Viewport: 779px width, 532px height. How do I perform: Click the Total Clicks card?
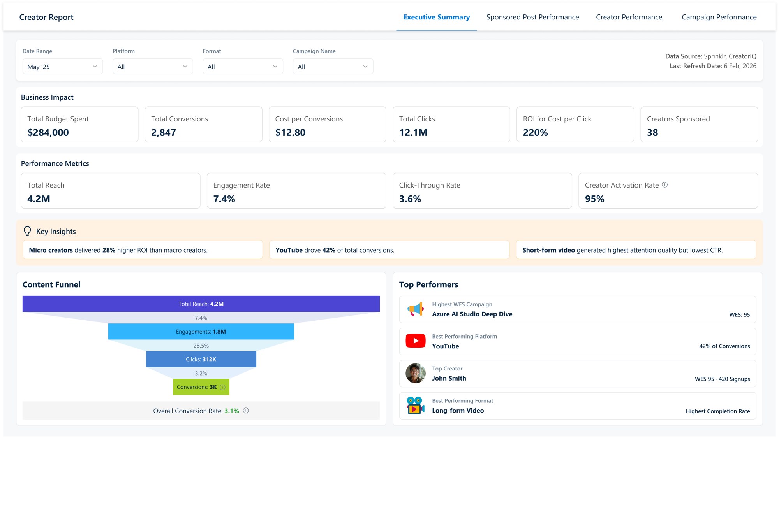pos(451,125)
